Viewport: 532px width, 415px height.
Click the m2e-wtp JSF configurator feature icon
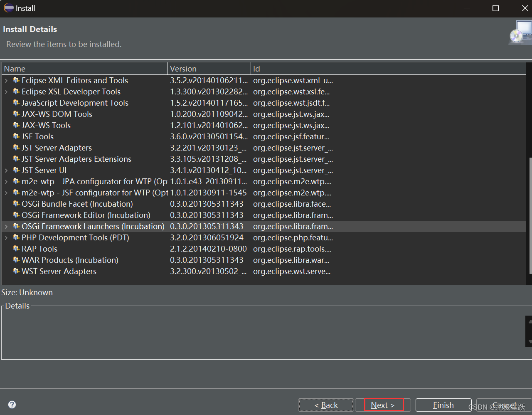click(x=16, y=192)
